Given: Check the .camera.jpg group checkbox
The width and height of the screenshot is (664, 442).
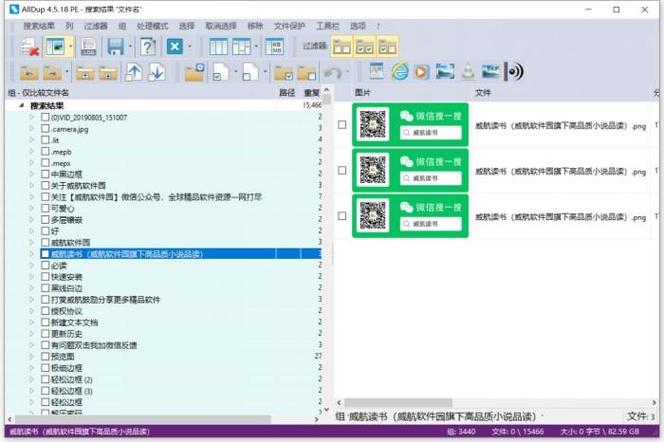Looking at the screenshot, I should point(45,128).
